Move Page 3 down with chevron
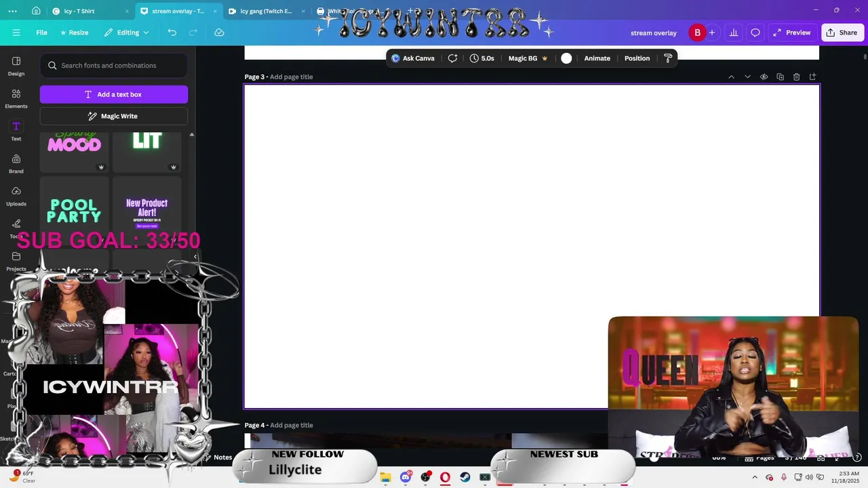The width and height of the screenshot is (868, 488). [x=747, y=77]
